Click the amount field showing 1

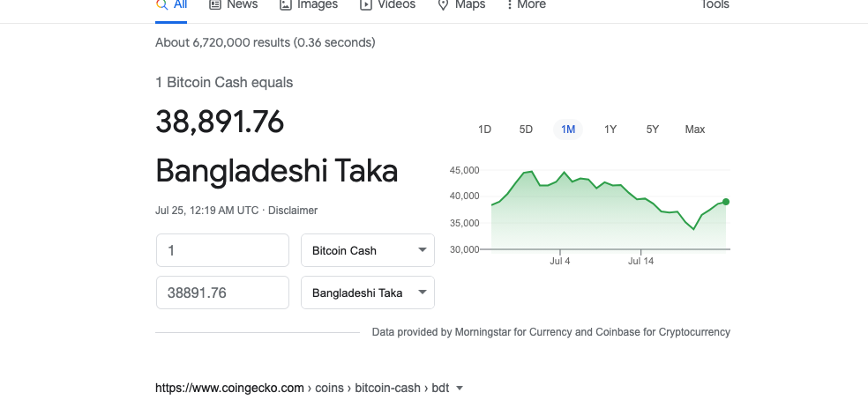point(222,250)
